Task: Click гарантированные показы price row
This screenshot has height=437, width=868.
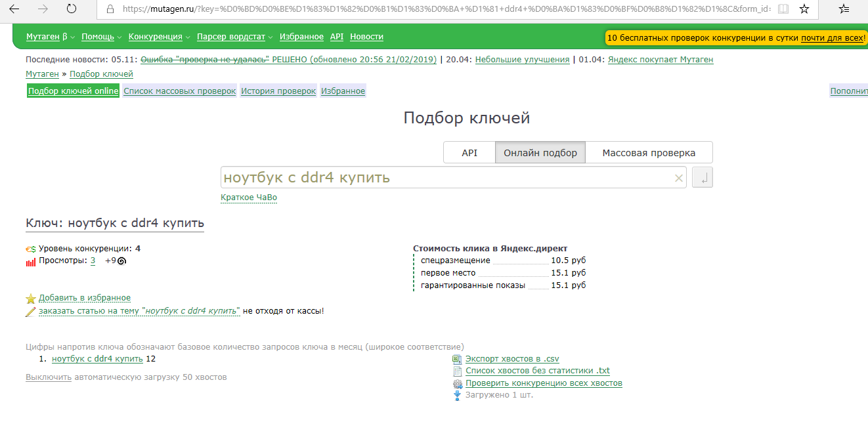Action: pos(503,285)
